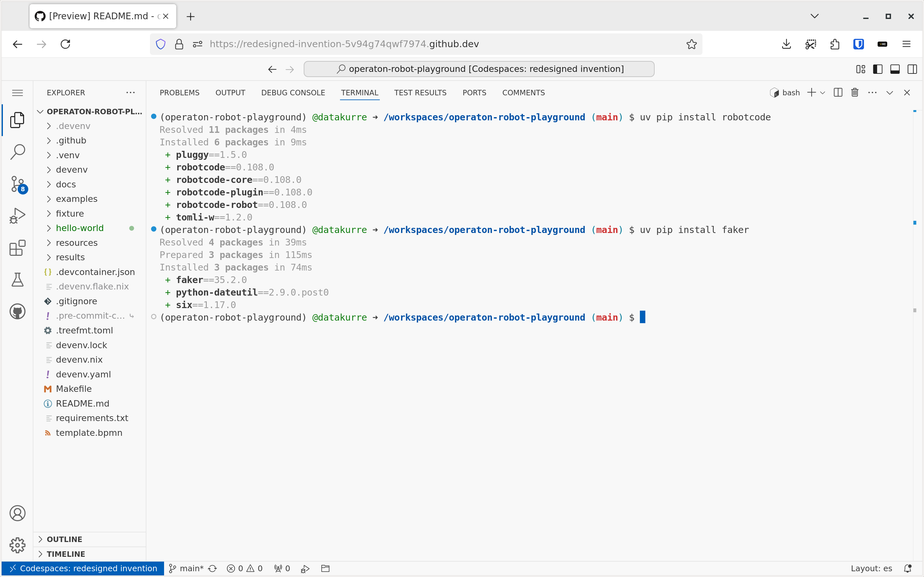The height and width of the screenshot is (577, 924).
Task: Open template.bpmn file
Action: coord(89,433)
